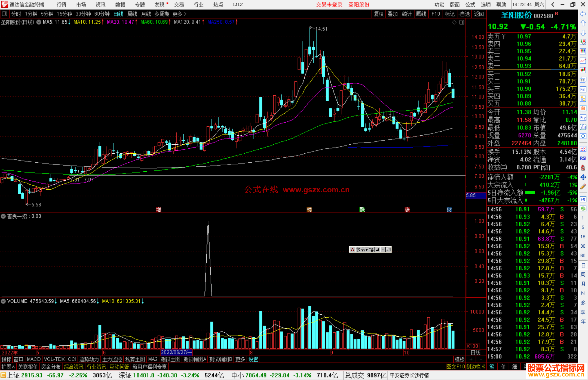
Task: Click the RSI indicator sidebar icon
Action: tap(583, 158)
